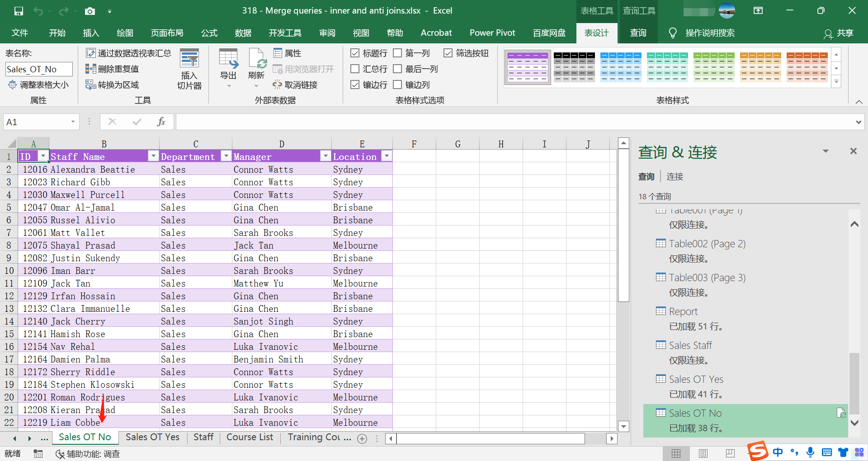This screenshot has height=461, width=868.
Task: Add a new worksheet with plus button
Action: (362, 438)
